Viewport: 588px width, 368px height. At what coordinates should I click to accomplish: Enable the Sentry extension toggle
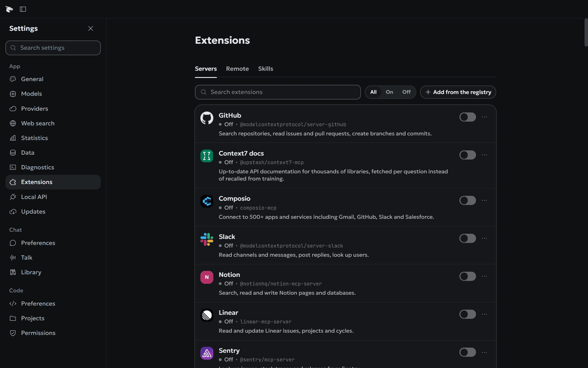468,352
